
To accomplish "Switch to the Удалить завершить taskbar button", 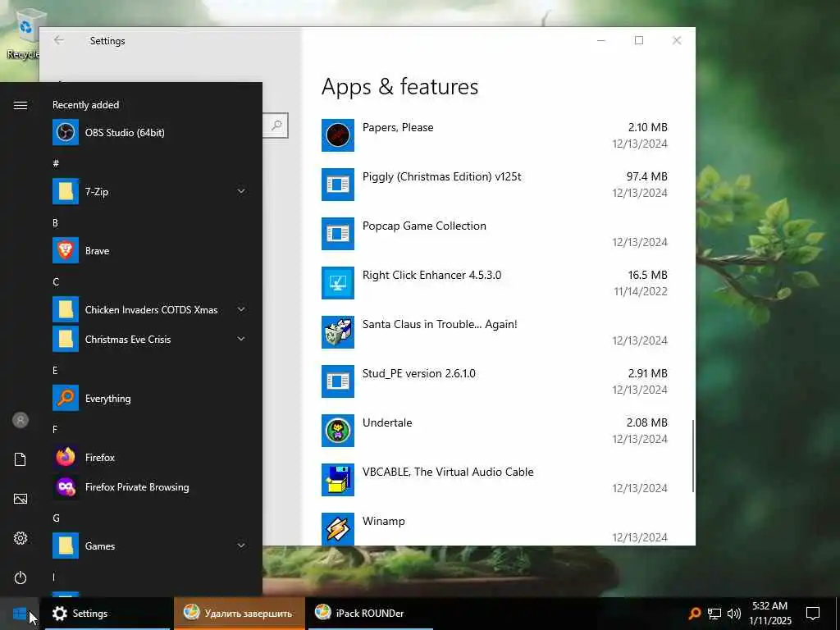I will click(239, 614).
